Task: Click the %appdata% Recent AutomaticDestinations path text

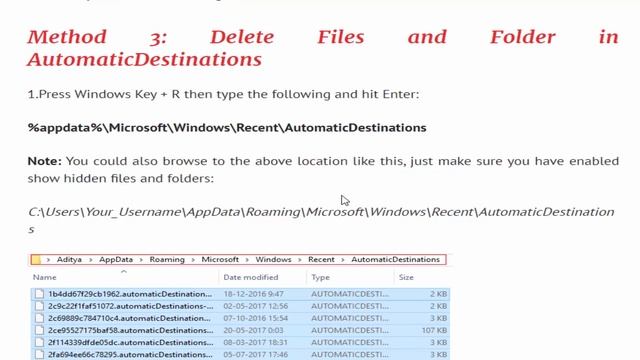Action: coord(227,128)
